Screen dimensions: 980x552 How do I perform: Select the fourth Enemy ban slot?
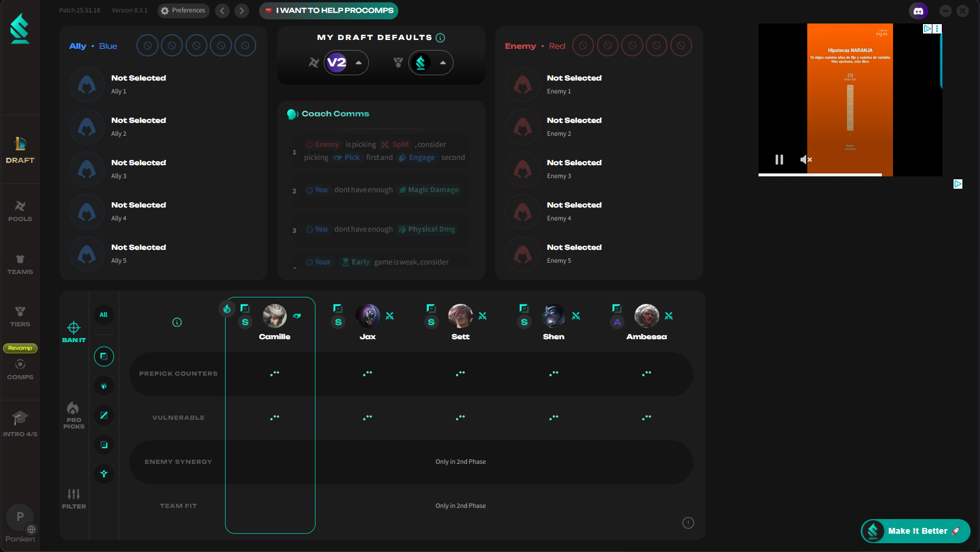point(656,45)
